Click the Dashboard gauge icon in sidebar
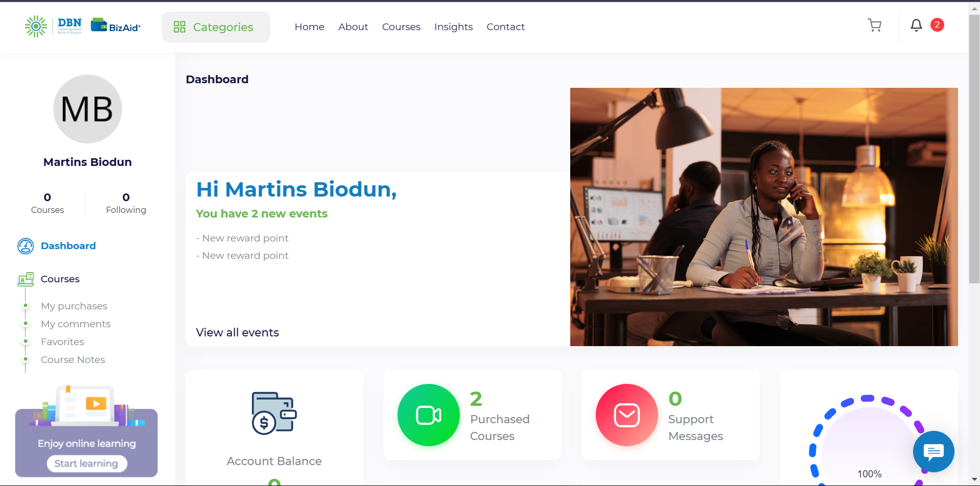This screenshot has height=486, width=980. point(26,246)
